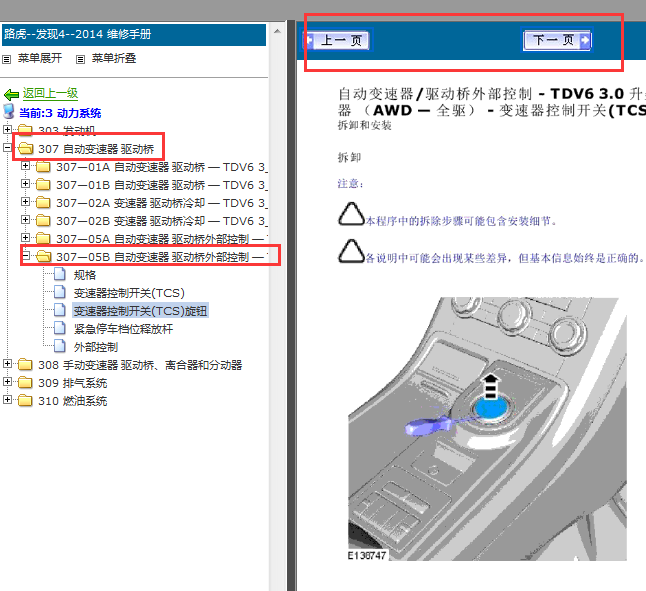Viewport: 646px width, 591px height.
Task: Go to next page with 下一页 button
Action: (557, 40)
